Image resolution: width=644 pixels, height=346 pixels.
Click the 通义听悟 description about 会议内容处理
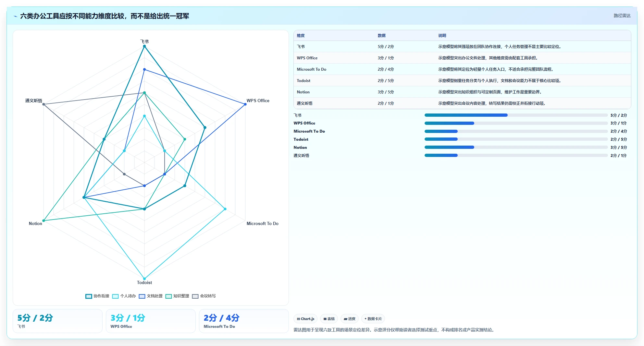click(492, 103)
